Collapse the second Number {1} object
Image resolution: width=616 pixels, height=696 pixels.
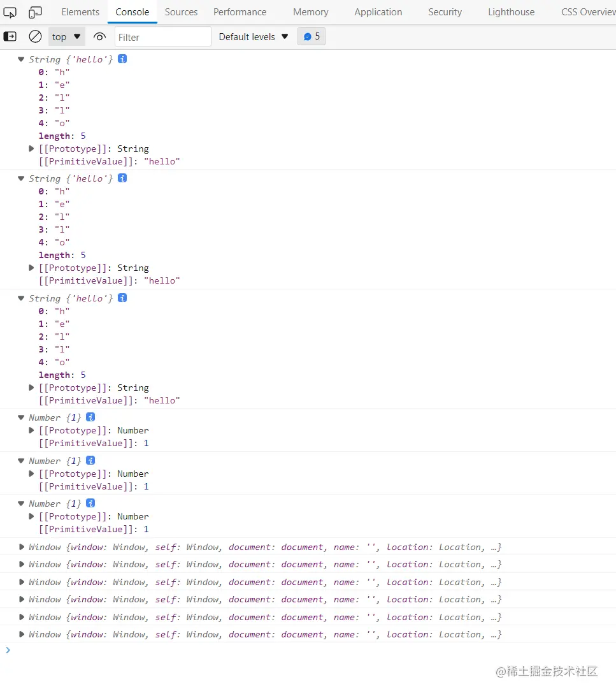pos(21,461)
